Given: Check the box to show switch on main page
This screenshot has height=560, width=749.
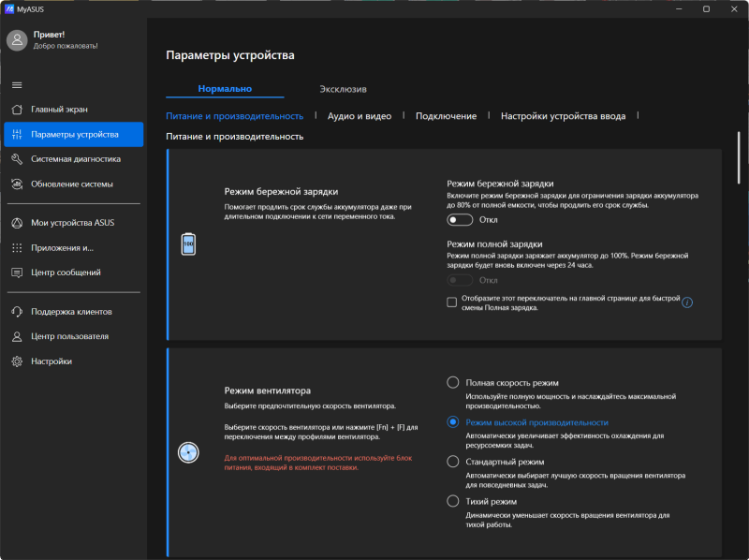Looking at the screenshot, I should pos(452,302).
